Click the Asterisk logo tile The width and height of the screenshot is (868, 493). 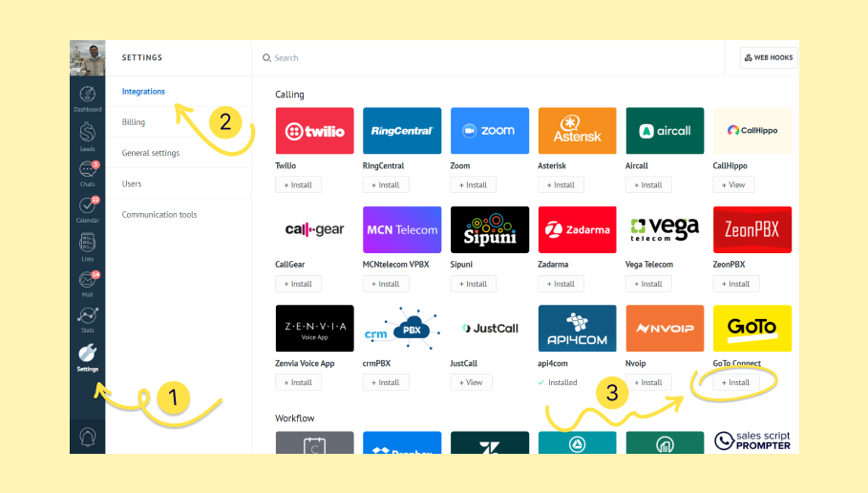577,131
